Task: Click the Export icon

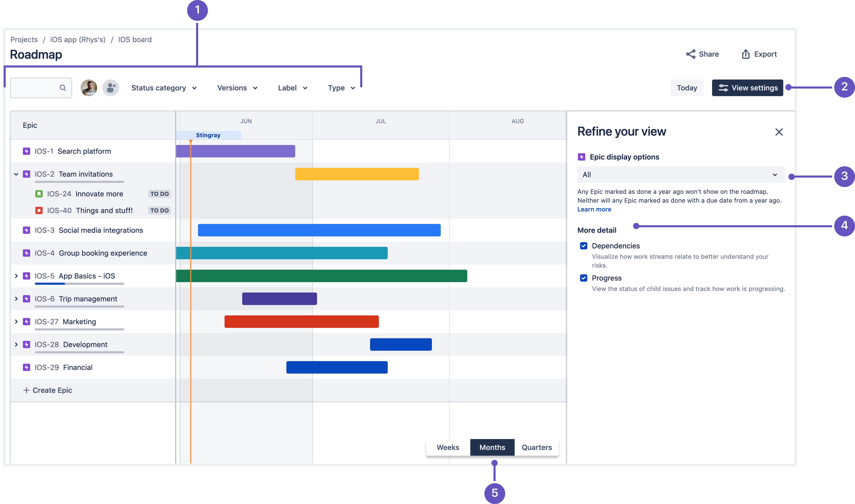Action: [x=746, y=54]
